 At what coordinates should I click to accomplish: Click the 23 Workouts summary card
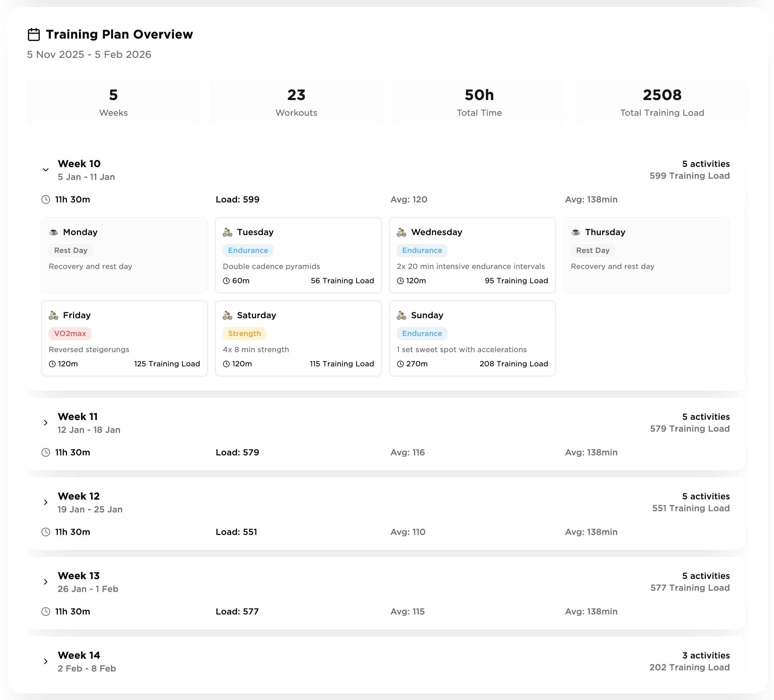pos(296,102)
